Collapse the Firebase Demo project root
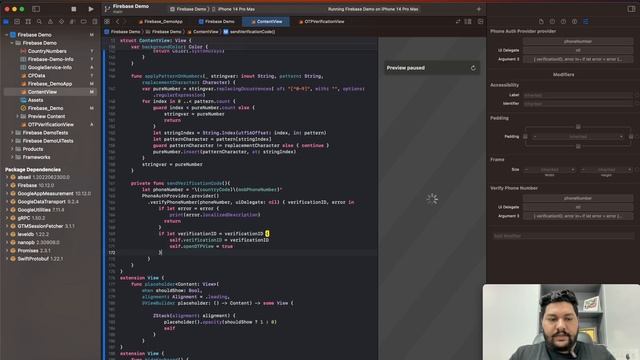Screen dimensions: 640x360 tap(7, 35)
